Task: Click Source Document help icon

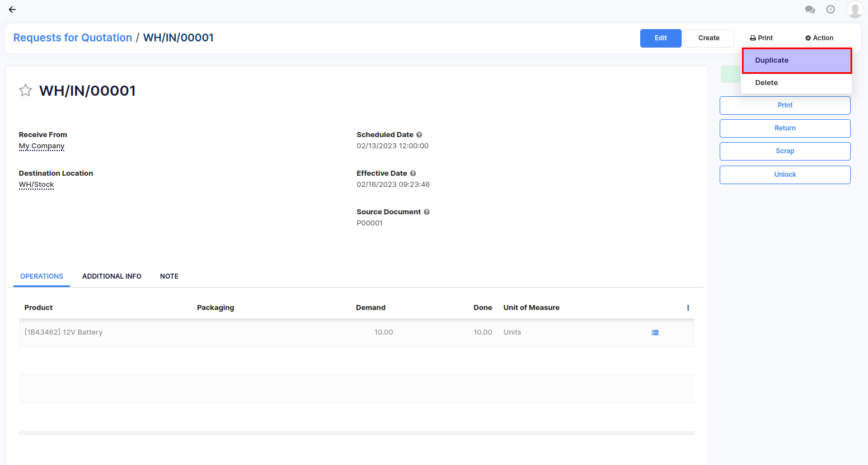Action: [x=426, y=212]
